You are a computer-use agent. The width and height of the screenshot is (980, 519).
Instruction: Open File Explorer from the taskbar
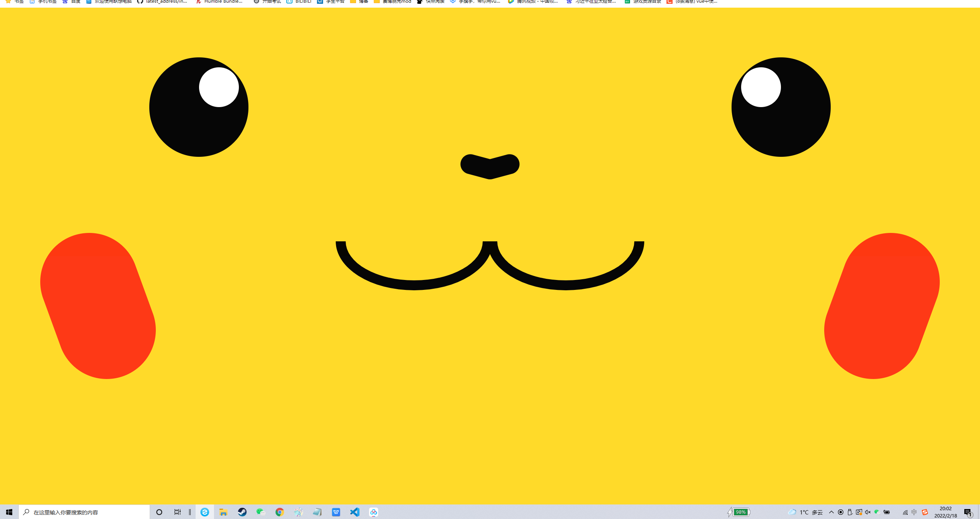tap(224, 512)
